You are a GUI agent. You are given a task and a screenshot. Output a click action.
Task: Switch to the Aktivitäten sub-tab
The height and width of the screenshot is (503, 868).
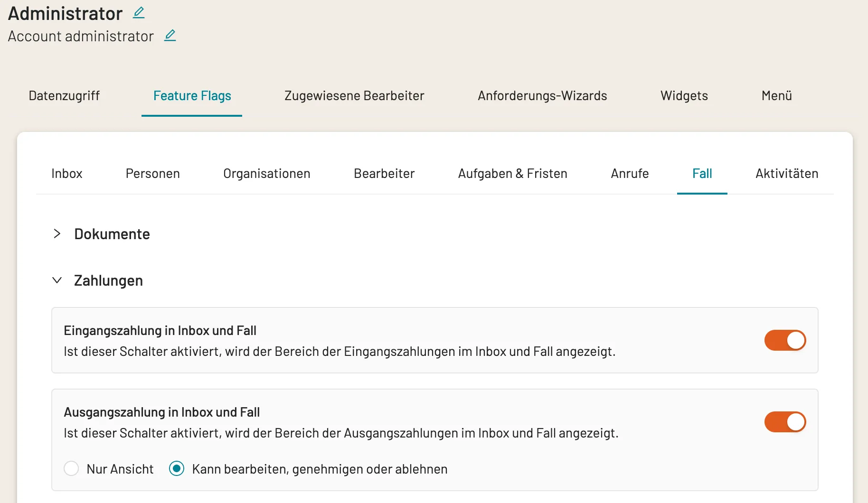pos(787,174)
